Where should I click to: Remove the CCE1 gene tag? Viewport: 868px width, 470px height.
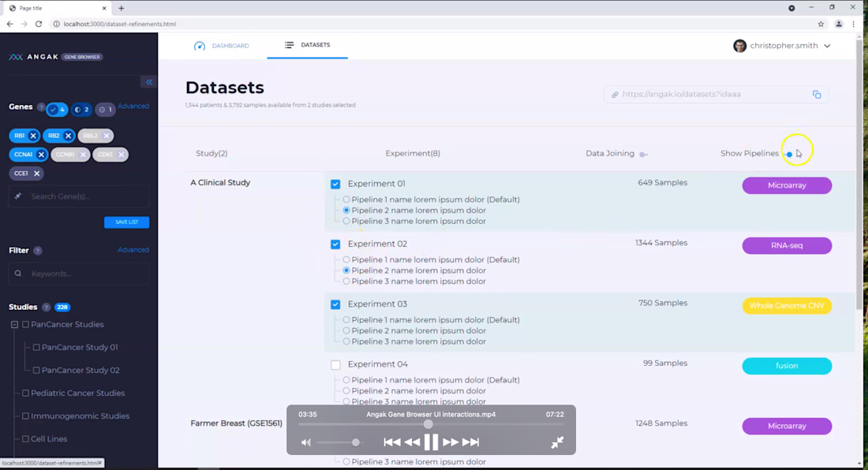point(36,173)
